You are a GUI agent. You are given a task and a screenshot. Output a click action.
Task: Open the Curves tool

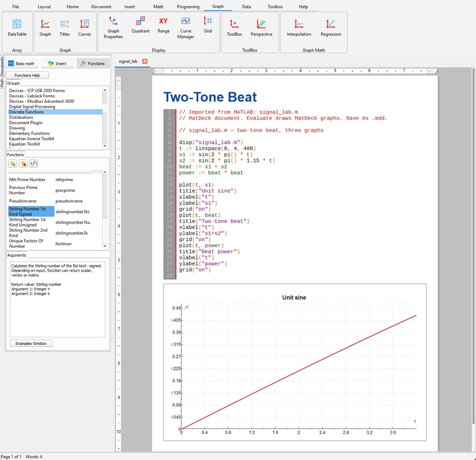[x=85, y=28]
